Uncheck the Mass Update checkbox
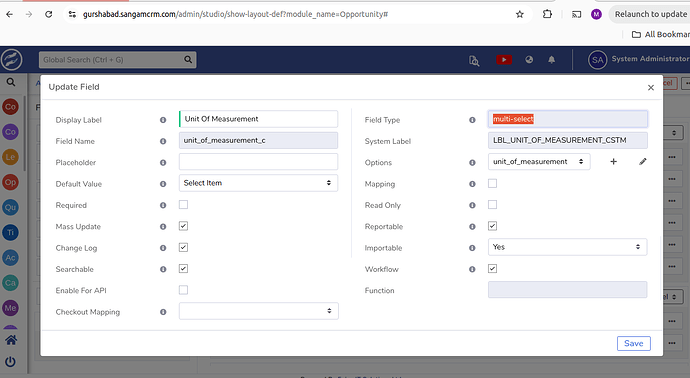 [184, 226]
